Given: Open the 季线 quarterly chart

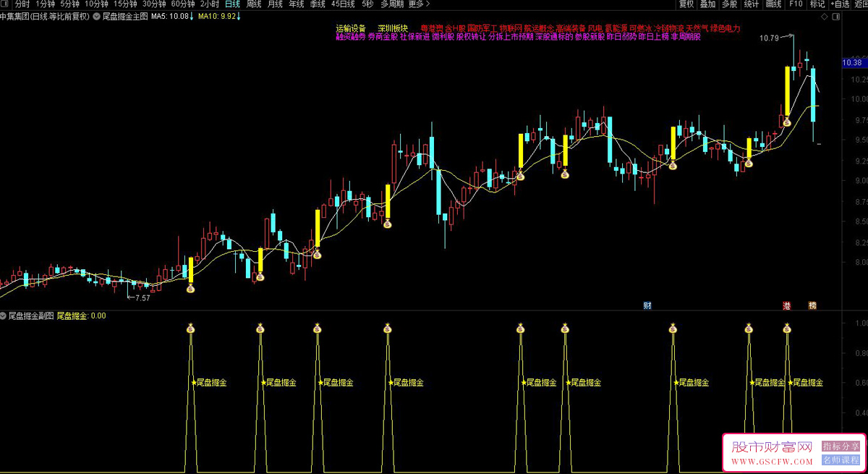Looking at the screenshot, I should 318,4.
